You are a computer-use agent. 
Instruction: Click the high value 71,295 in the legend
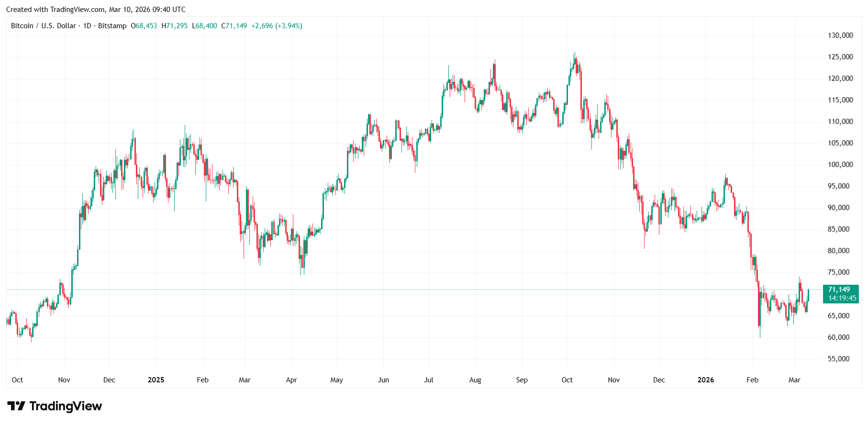(x=177, y=26)
